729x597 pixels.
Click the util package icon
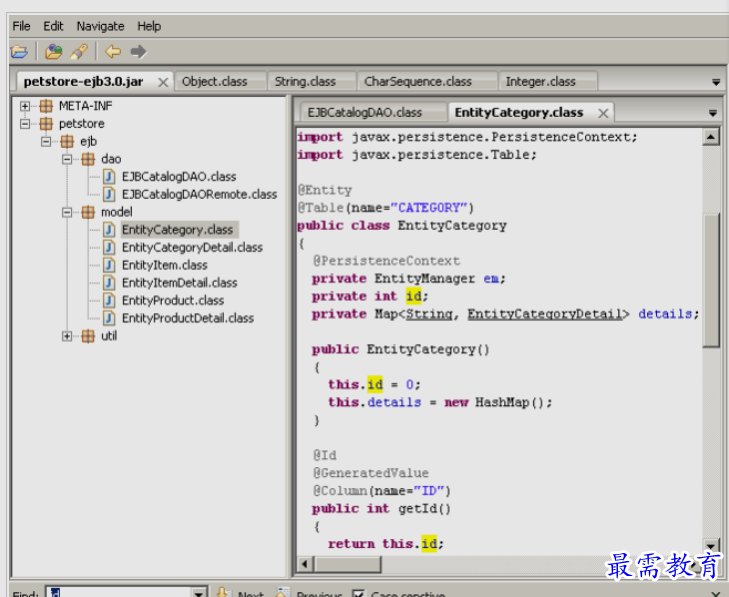point(88,336)
